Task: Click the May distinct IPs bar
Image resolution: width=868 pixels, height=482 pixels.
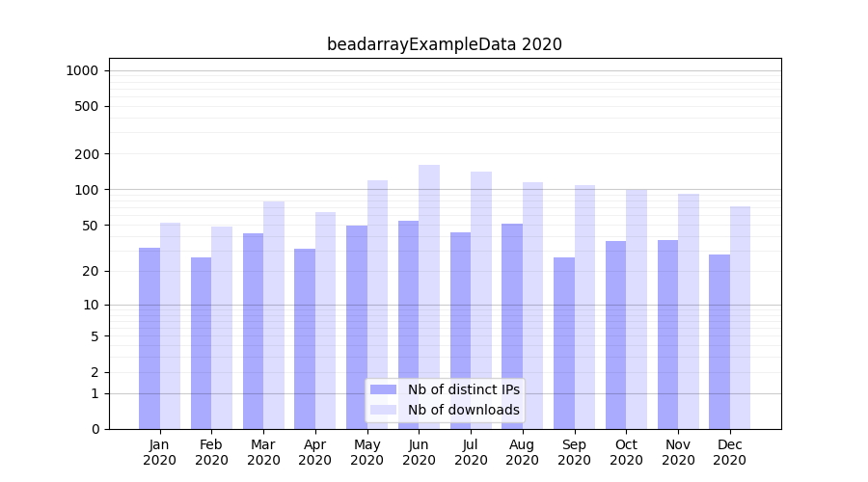Action: [x=357, y=327]
